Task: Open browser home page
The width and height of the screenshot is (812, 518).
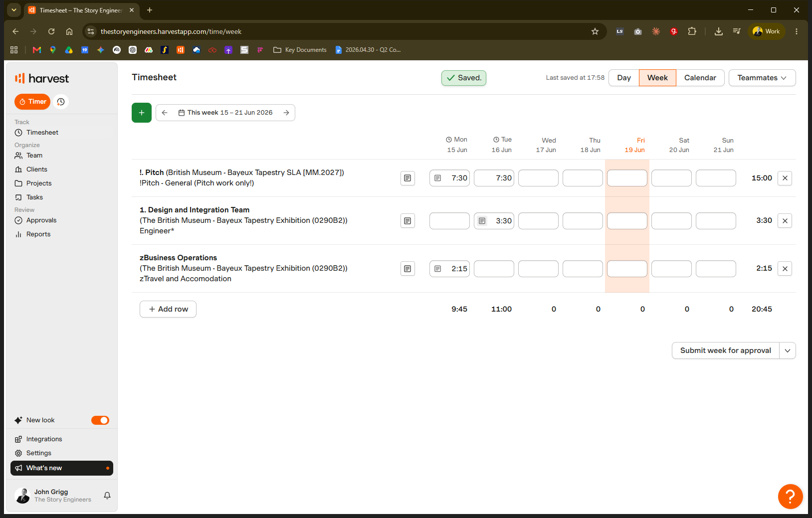Action: click(x=69, y=31)
